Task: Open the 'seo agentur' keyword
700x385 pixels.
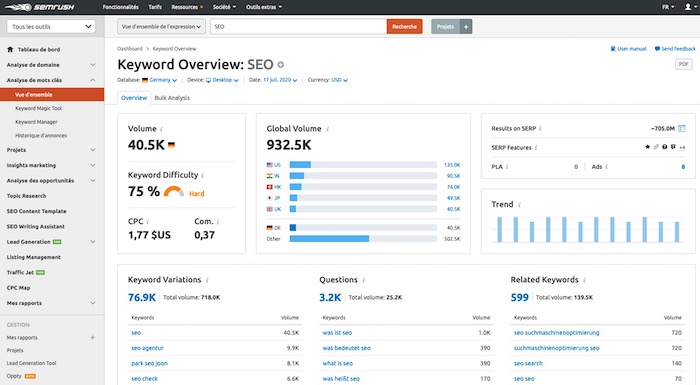Action: pos(147,348)
